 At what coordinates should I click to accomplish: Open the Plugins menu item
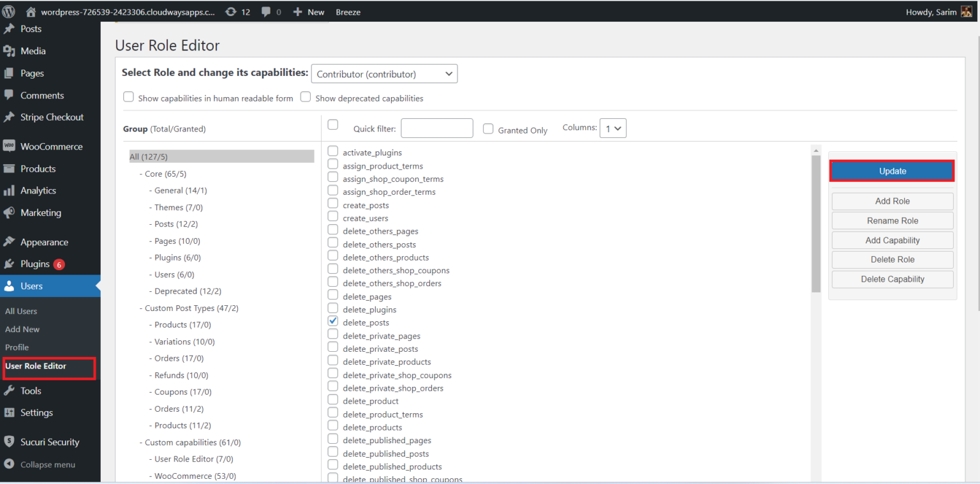[35, 264]
